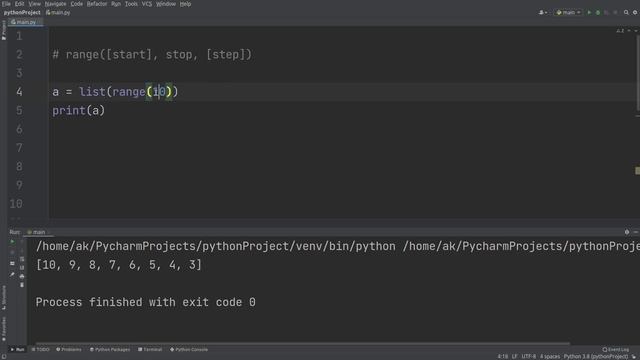Viewport: 640px width, 360px height.
Task: Rerun main in the Run panel
Action: click(x=12, y=242)
